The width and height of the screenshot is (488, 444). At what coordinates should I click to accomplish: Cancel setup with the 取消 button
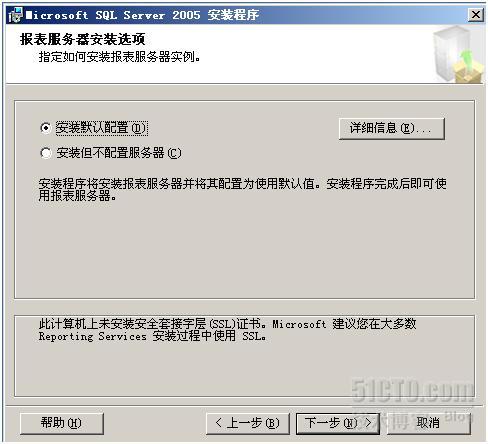[428, 423]
